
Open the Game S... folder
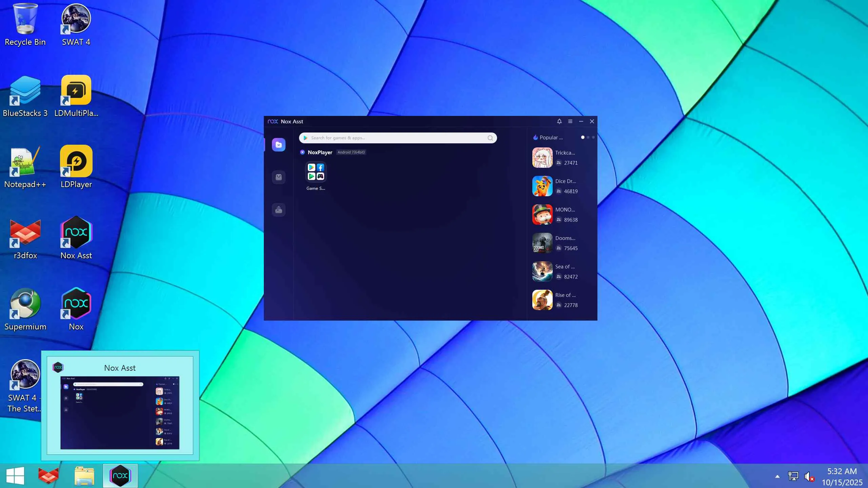tap(316, 172)
